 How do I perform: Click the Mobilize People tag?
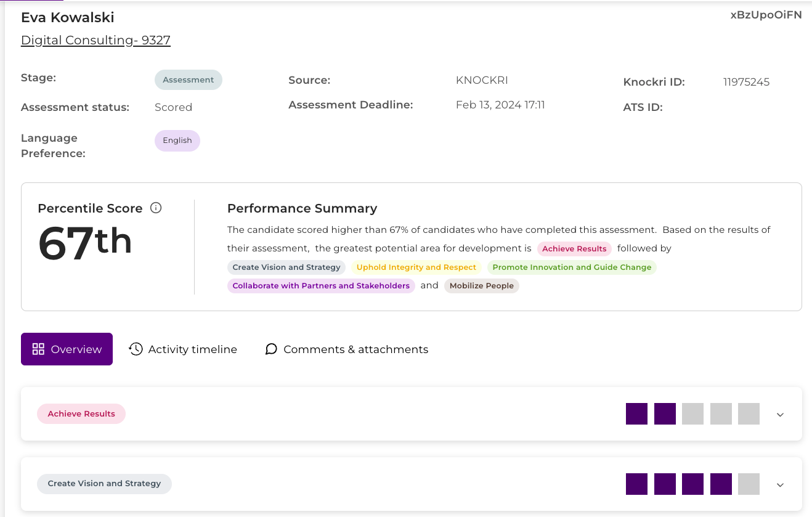click(481, 286)
